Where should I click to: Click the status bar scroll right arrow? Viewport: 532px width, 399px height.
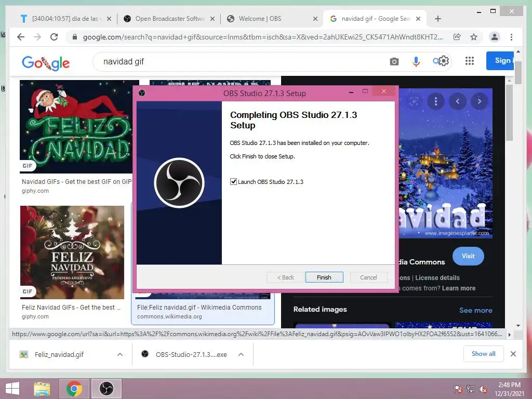[509, 335]
